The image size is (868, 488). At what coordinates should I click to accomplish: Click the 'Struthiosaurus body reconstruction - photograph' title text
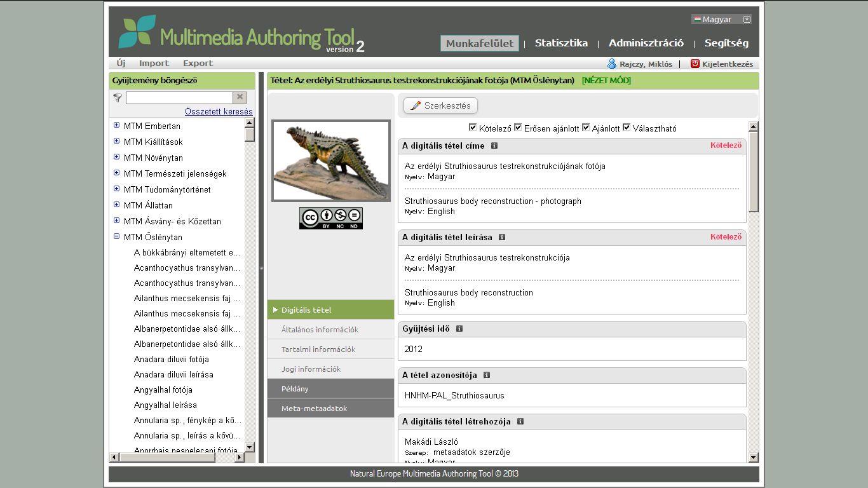tap(493, 201)
